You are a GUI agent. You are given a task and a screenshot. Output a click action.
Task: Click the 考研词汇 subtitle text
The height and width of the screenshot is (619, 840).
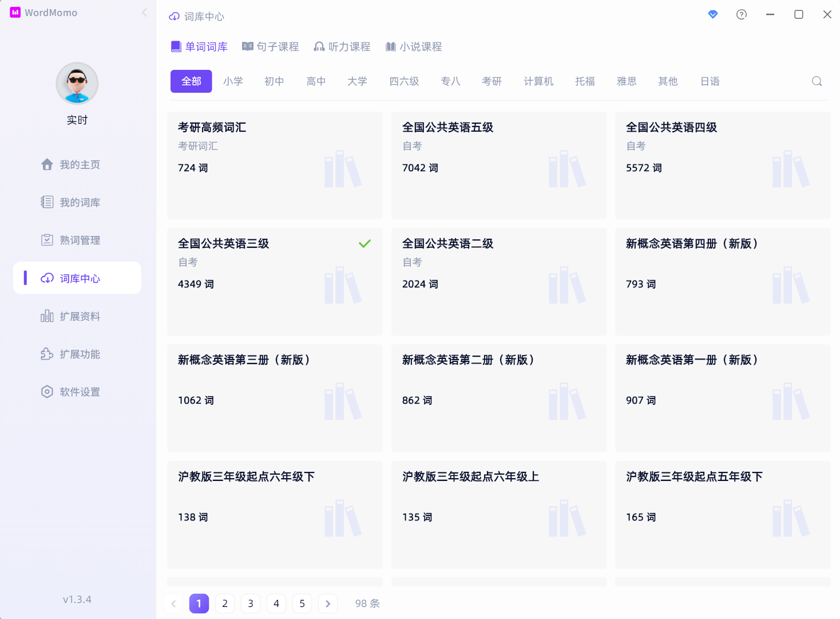198,146
